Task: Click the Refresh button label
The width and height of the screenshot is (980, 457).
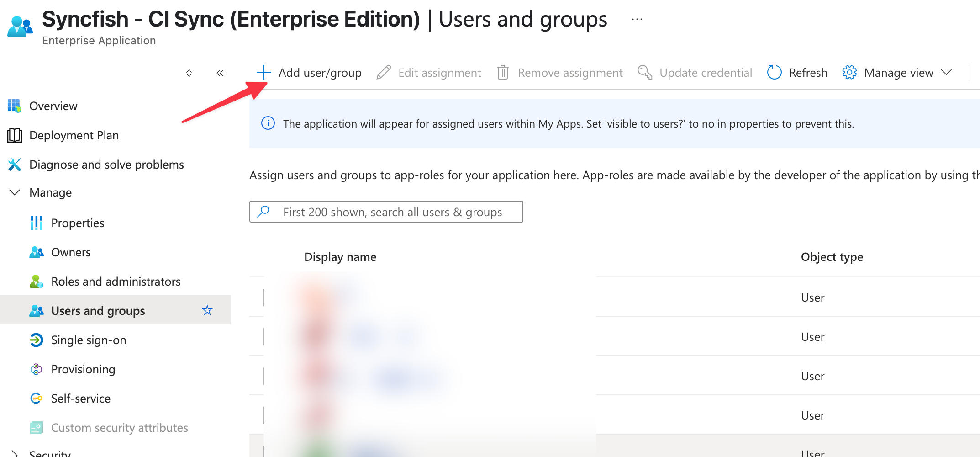Action: click(808, 73)
